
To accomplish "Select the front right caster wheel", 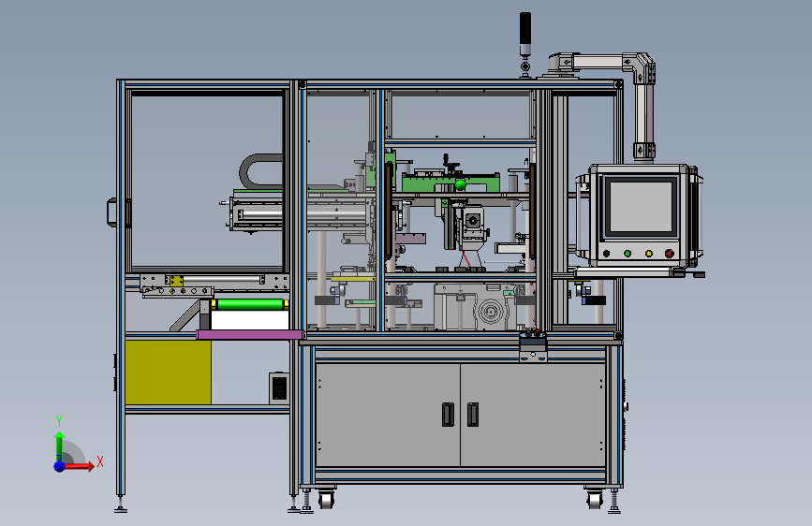I will [595, 500].
